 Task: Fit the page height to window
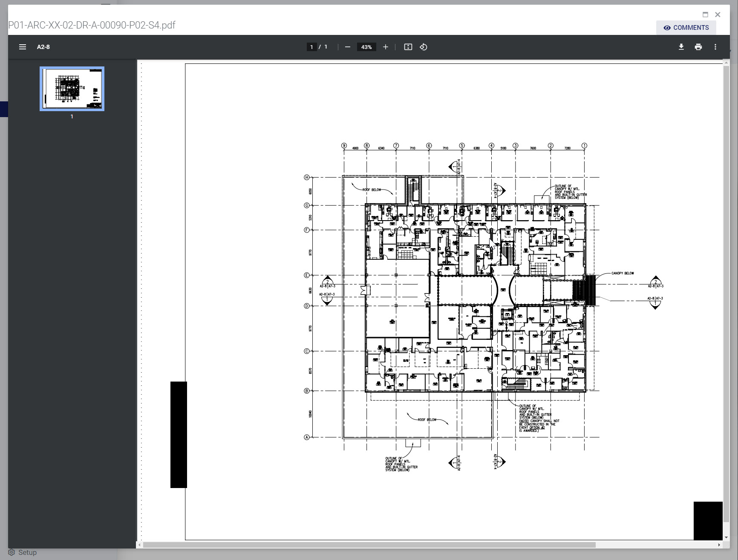point(408,47)
